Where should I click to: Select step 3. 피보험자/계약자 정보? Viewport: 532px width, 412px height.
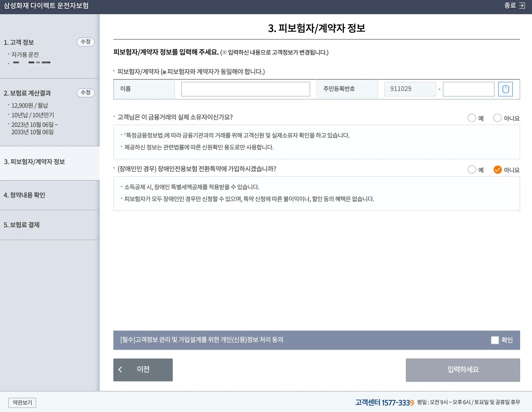coord(34,162)
